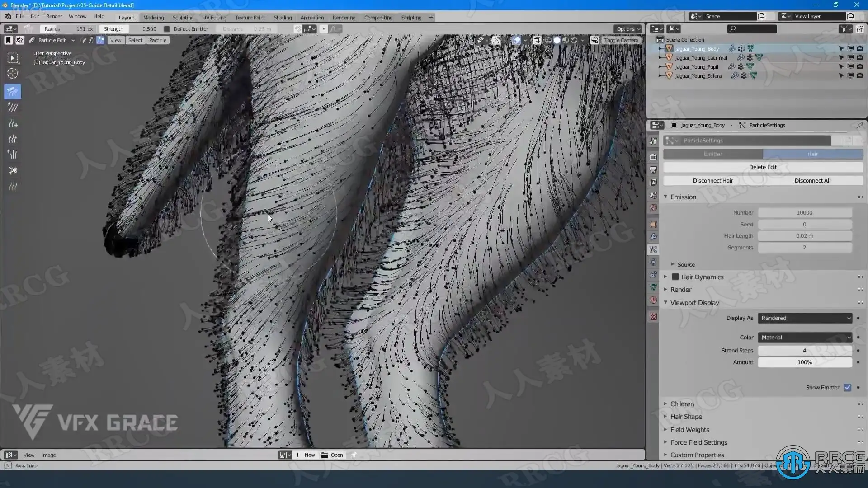The width and height of the screenshot is (868, 488).
Task: Select the Add hair tool
Action: [13, 123]
